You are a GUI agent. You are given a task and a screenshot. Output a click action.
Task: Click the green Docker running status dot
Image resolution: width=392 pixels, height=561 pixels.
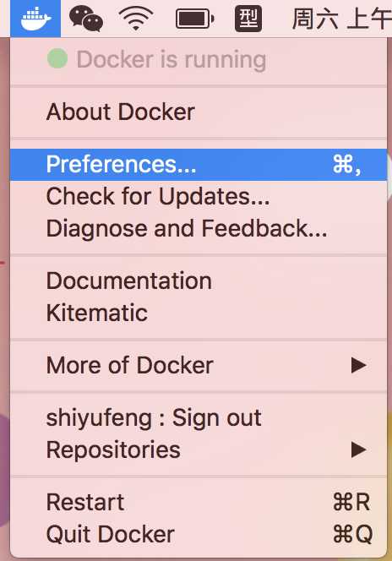click(x=57, y=58)
